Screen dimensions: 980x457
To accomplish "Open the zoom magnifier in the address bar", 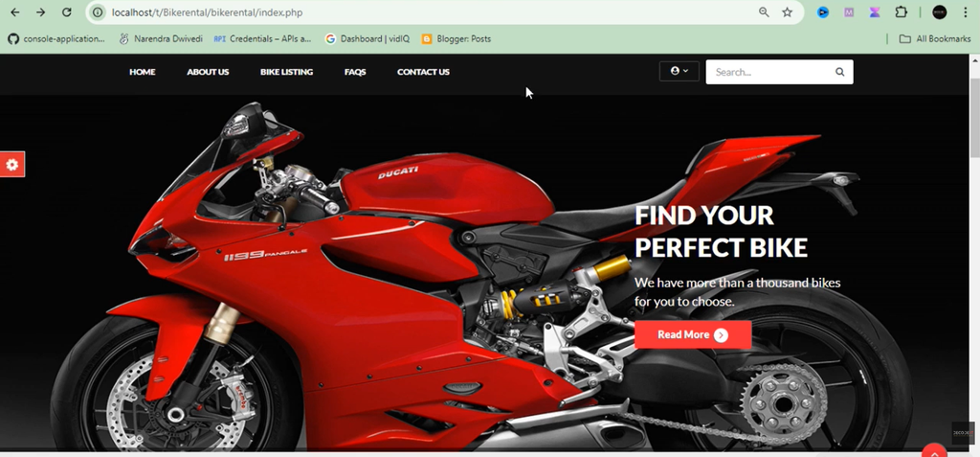I will pyautogui.click(x=764, y=12).
